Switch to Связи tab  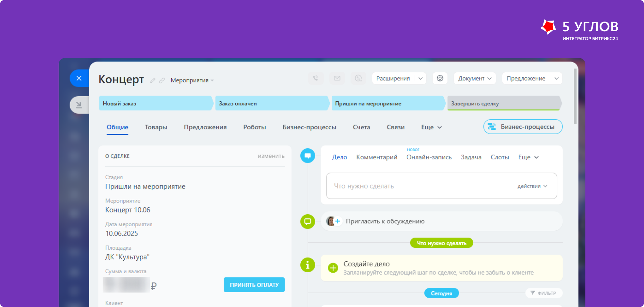[395, 127]
